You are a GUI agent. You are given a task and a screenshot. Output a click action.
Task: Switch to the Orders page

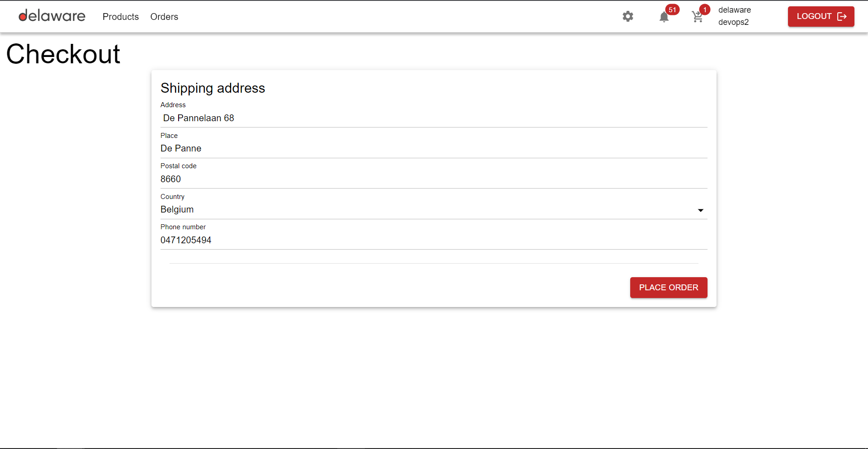[x=164, y=17]
